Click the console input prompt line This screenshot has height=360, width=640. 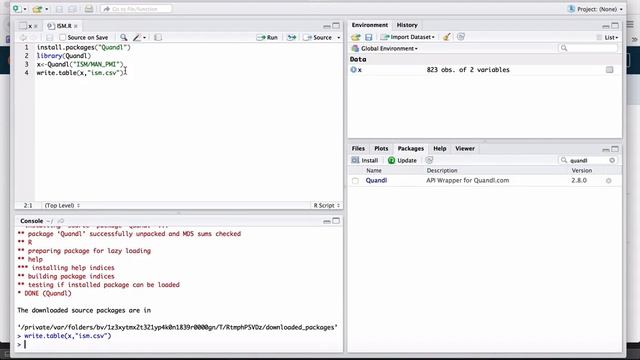point(179,344)
